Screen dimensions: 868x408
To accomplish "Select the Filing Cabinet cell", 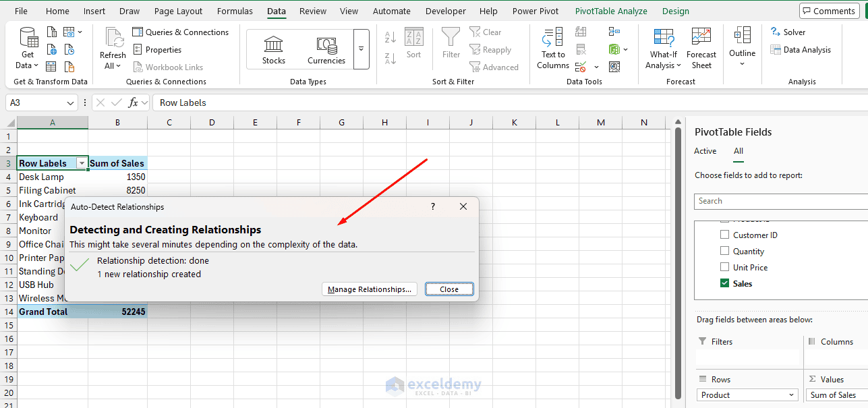I will (53, 190).
